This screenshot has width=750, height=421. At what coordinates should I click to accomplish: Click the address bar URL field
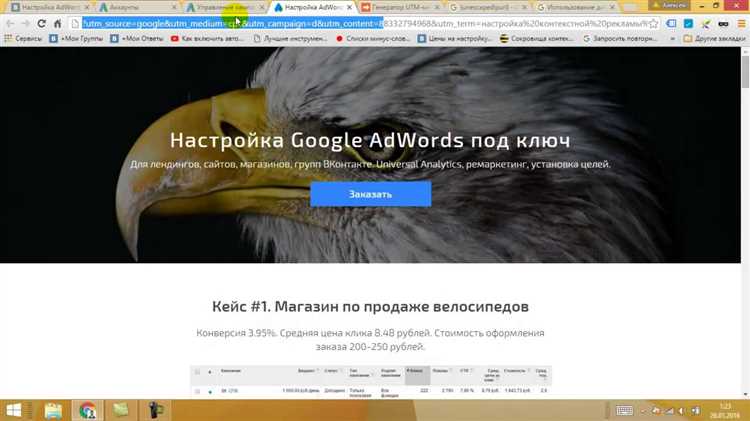coord(364,23)
